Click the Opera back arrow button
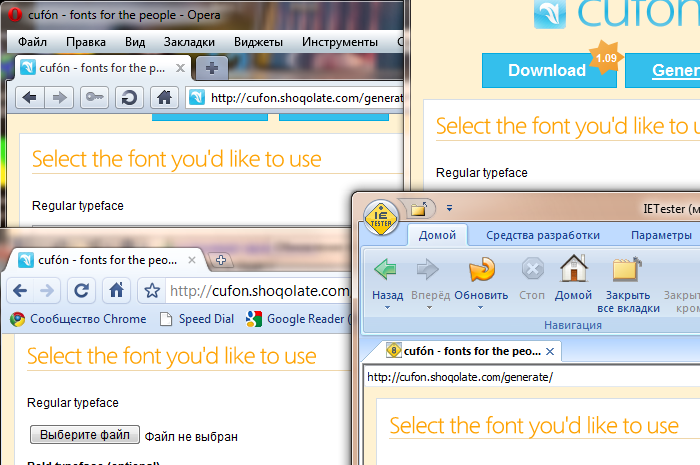This screenshot has width=700, height=465. coord(30,97)
